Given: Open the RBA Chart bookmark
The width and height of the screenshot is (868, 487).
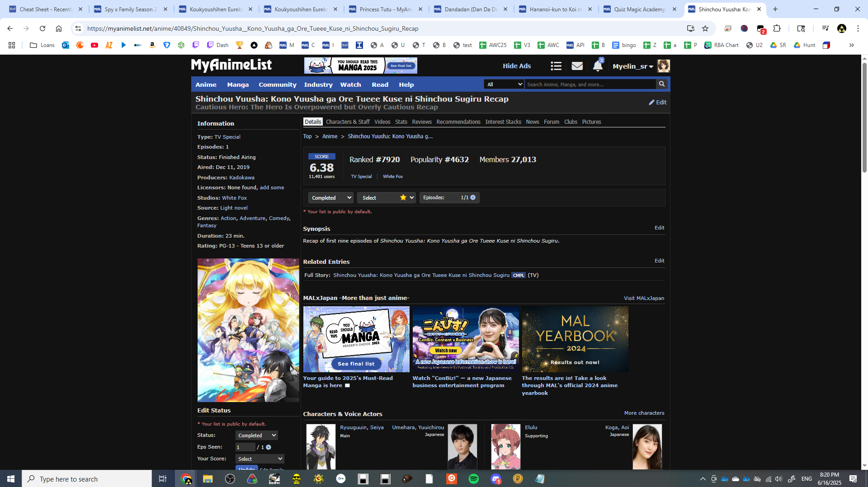Looking at the screenshot, I should pyautogui.click(x=721, y=45).
